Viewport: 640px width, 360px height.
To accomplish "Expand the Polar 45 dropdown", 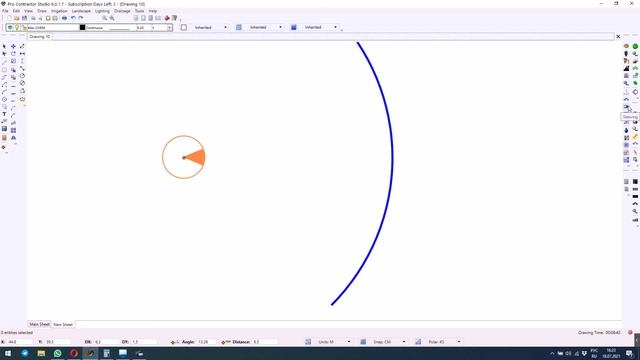I will 443,342.
